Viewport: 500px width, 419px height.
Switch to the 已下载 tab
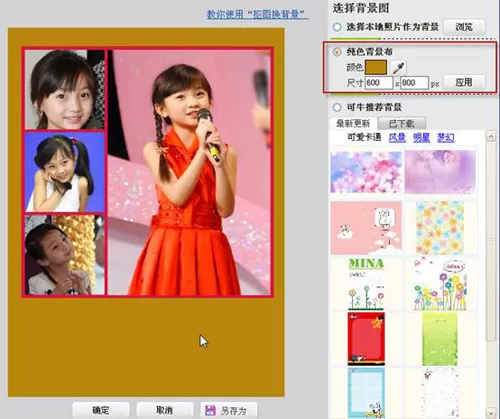tap(401, 124)
